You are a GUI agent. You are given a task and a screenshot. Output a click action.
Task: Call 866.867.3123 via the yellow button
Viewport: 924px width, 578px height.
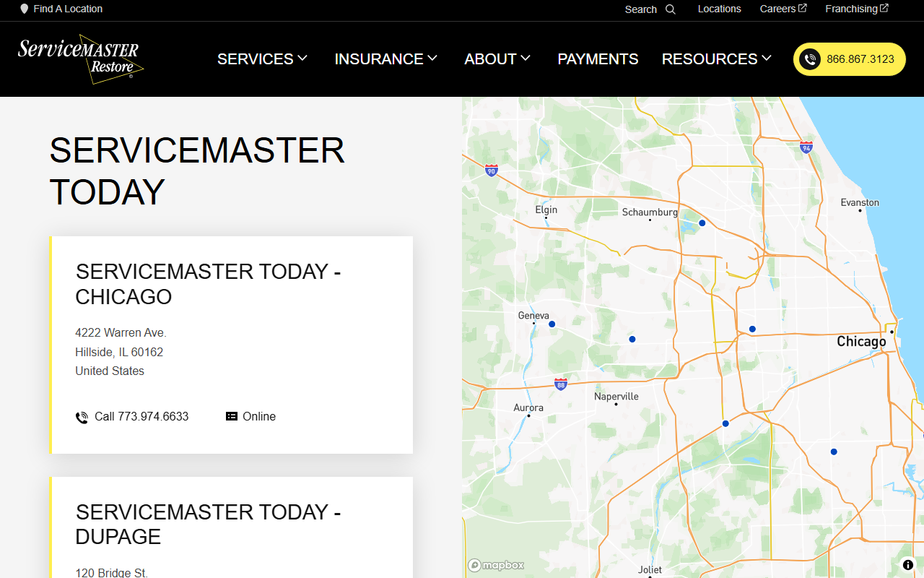(x=850, y=59)
